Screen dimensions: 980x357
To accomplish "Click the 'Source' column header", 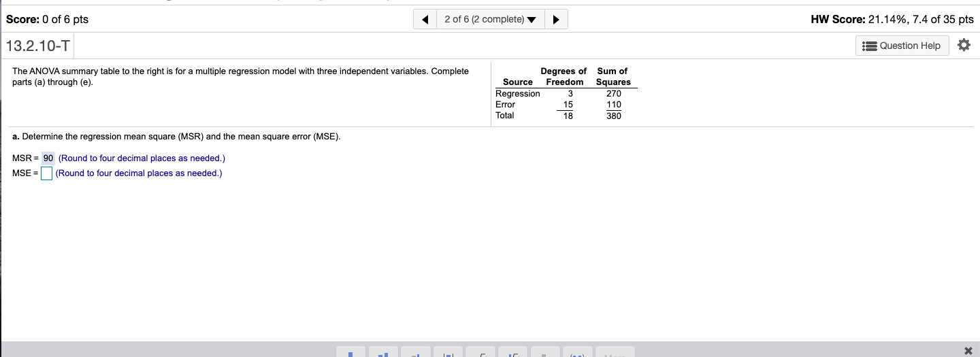I will [x=518, y=82].
